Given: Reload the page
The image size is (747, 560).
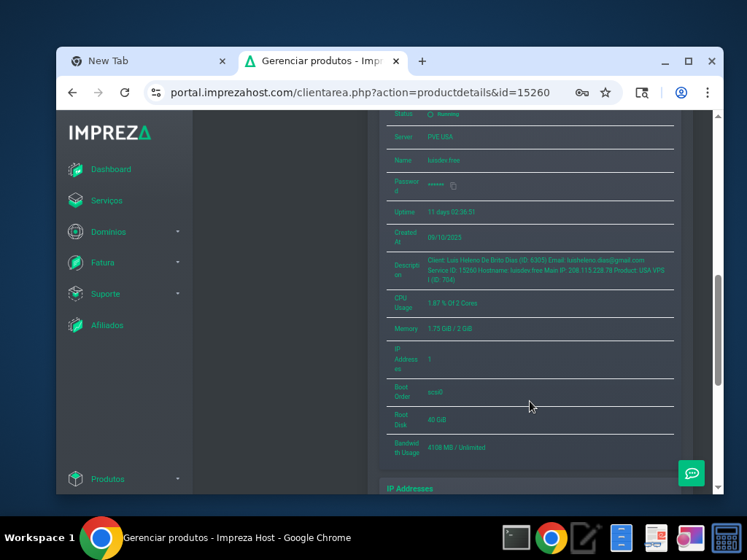Looking at the screenshot, I should point(125,93).
